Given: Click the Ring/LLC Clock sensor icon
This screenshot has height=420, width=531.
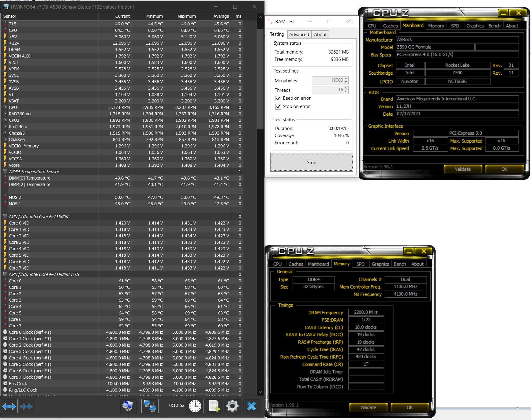Looking at the screenshot, I should click(5, 390).
